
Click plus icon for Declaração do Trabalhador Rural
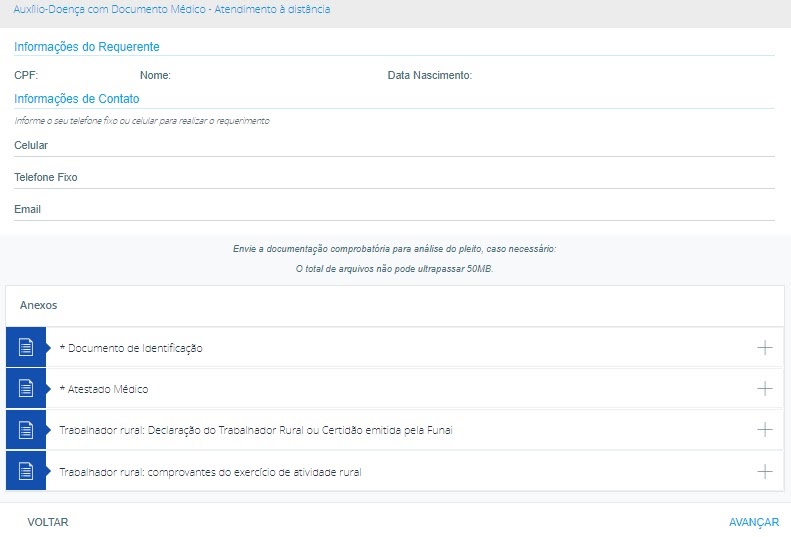point(765,430)
